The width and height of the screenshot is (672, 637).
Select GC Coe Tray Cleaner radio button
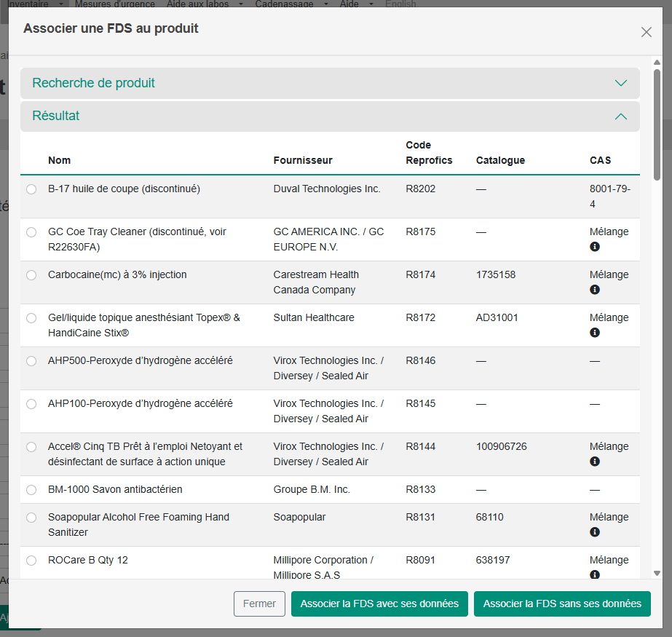pos(31,232)
